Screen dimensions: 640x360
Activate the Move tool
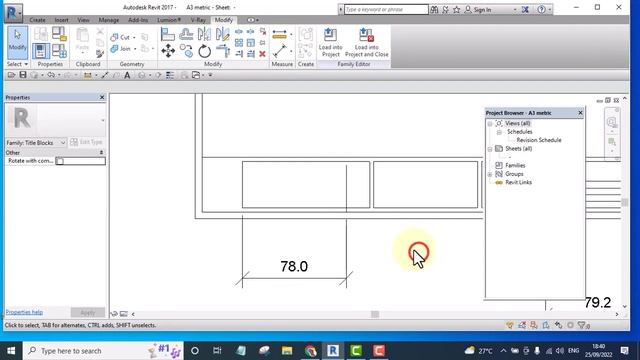tap(168, 51)
